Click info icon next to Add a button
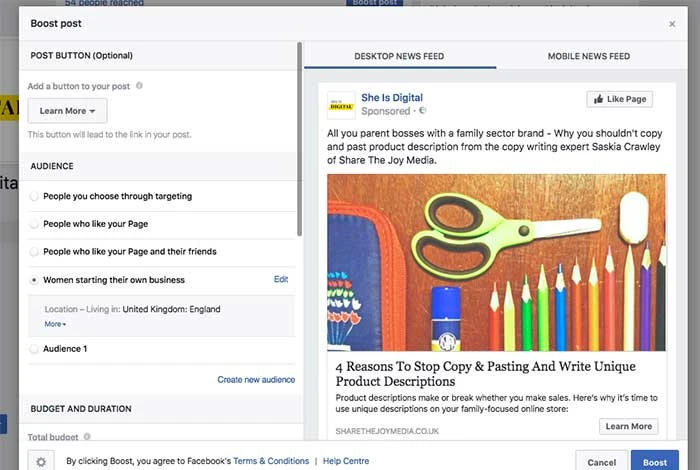This screenshot has width=700, height=470. point(139,86)
